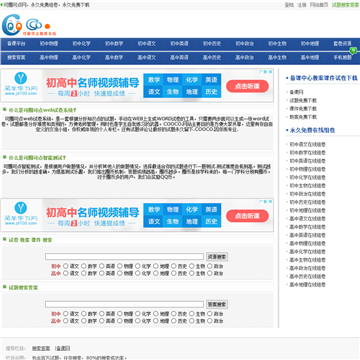This screenshot has width=360, height=360.
Task: Open 高中语文在线组卷 in the sidebar
Action: pos(307,219)
